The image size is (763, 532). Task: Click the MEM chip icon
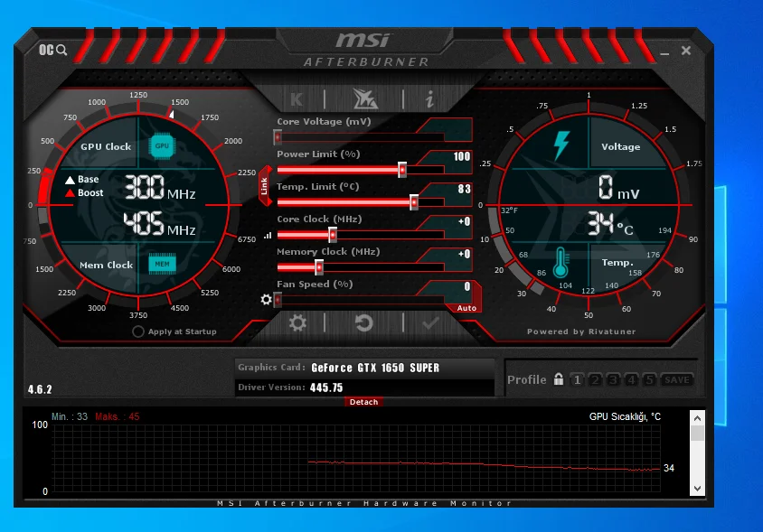[162, 264]
